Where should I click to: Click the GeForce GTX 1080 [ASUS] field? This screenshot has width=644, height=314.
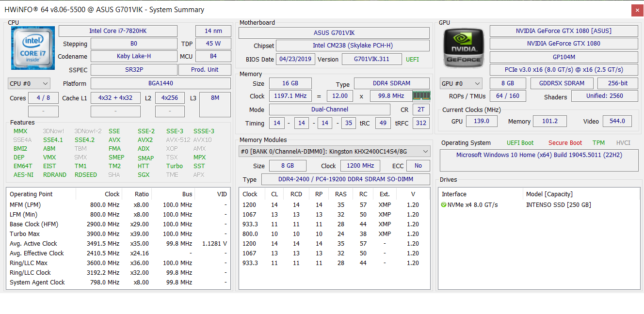(x=563, y=31)
